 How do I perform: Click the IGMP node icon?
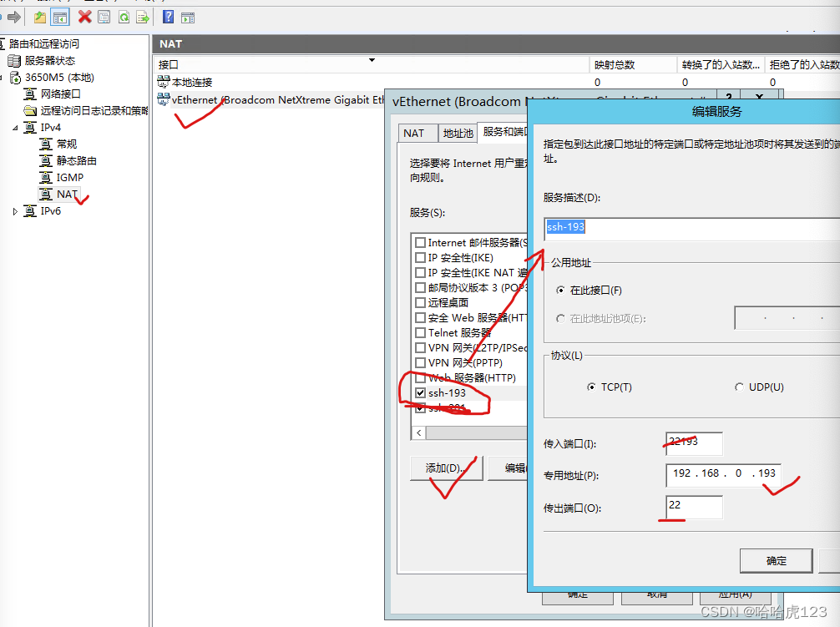coord(47,177)
